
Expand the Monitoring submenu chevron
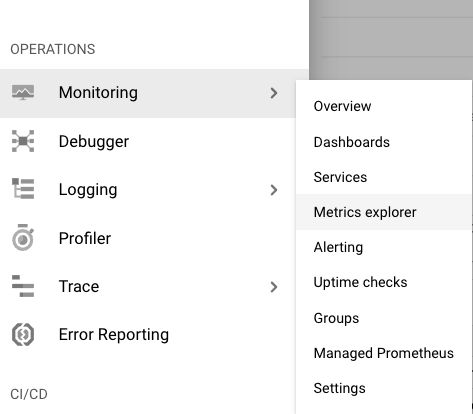pyautogui.click(x=274, y=93)
